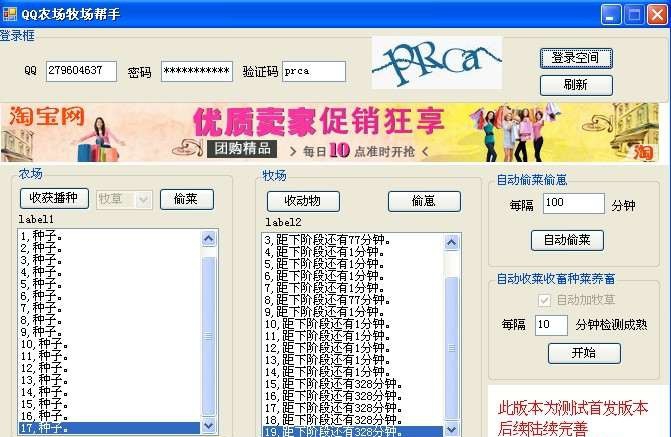Select farm row "7, 种子。"
The image size is (671, 437).
[x=109, y=308]
